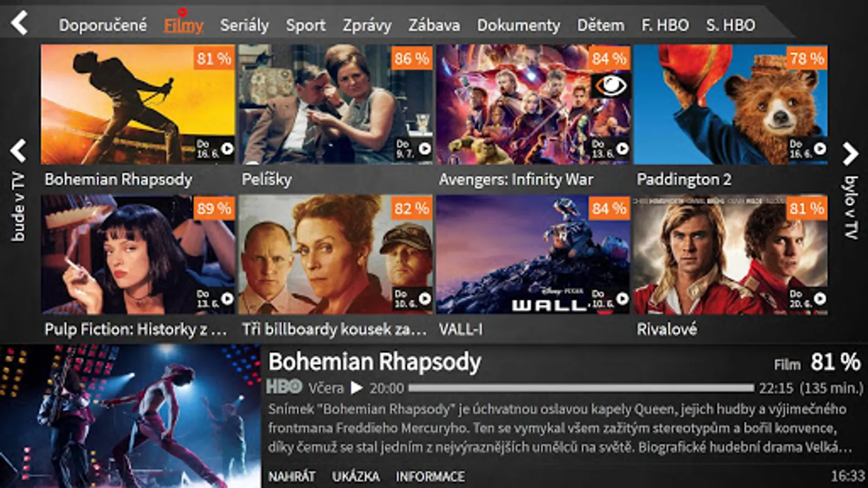Click the back arrow in top bar
Viewport: 868px width, 488px height.
point(20,23)
